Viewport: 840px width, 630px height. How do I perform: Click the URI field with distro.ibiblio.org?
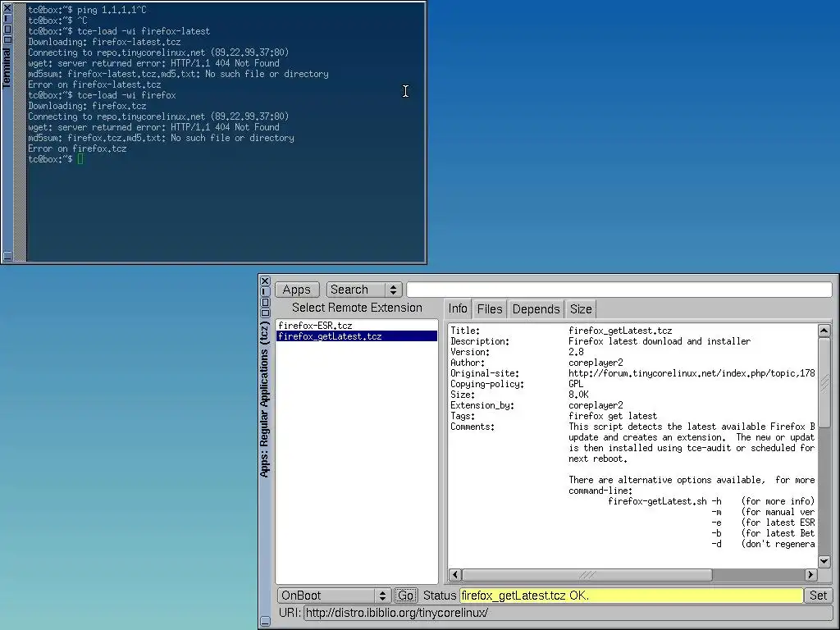coord(568,612)
